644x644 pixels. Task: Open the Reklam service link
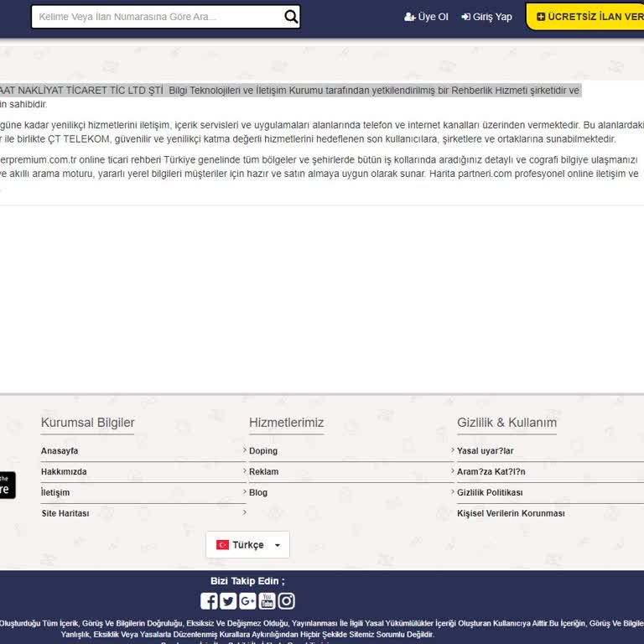point(263,471)
